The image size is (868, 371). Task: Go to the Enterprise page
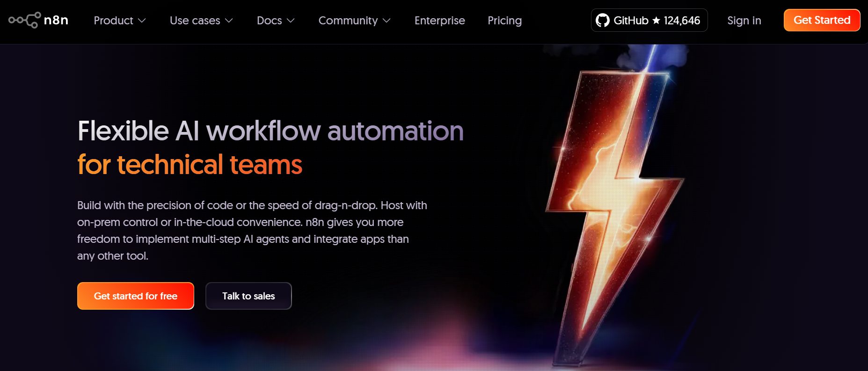[440, 21]
